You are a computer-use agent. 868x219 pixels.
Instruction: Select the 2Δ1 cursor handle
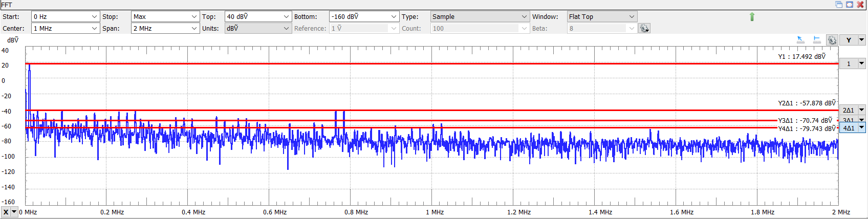coord(849,110)
